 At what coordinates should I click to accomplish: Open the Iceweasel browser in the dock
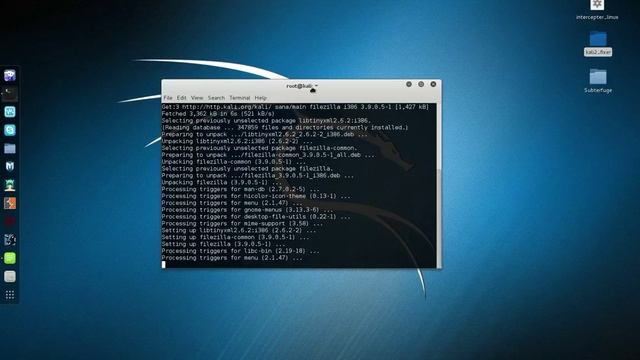(x=10, y=75)
